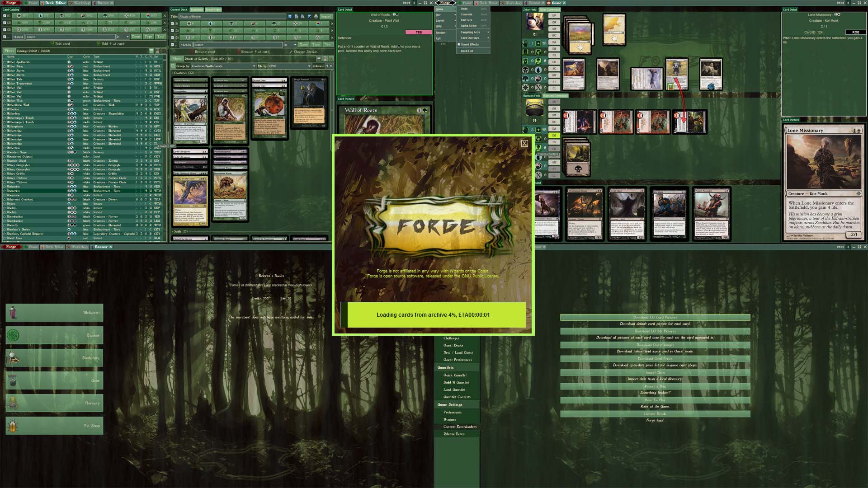
Task: Toggle the Sound Effects checkbox
Action: [459, 44]
